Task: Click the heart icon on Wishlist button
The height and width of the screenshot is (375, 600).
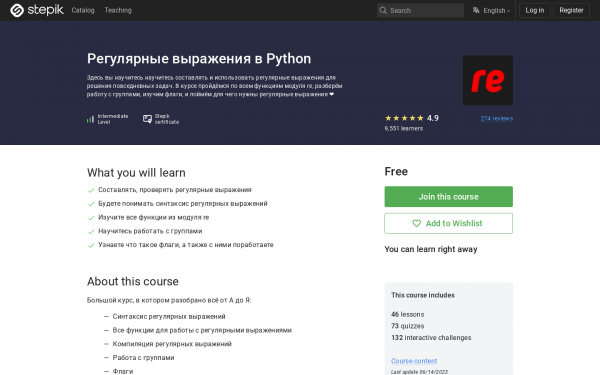Action: [416, 223]
